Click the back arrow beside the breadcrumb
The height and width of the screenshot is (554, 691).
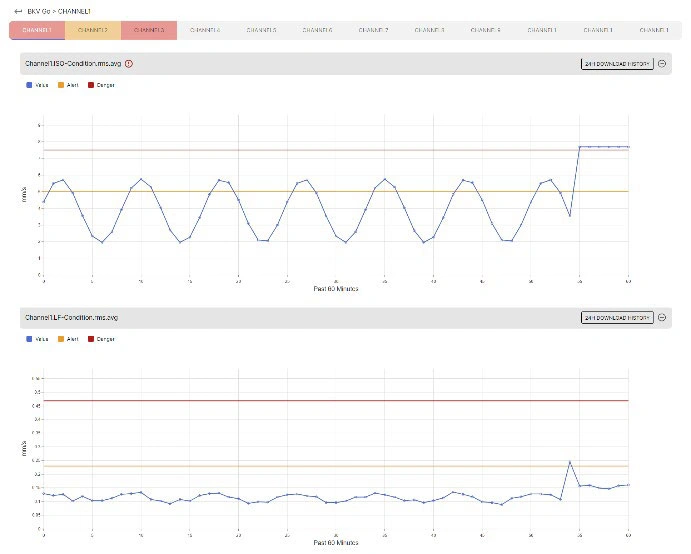click(18, 10)
